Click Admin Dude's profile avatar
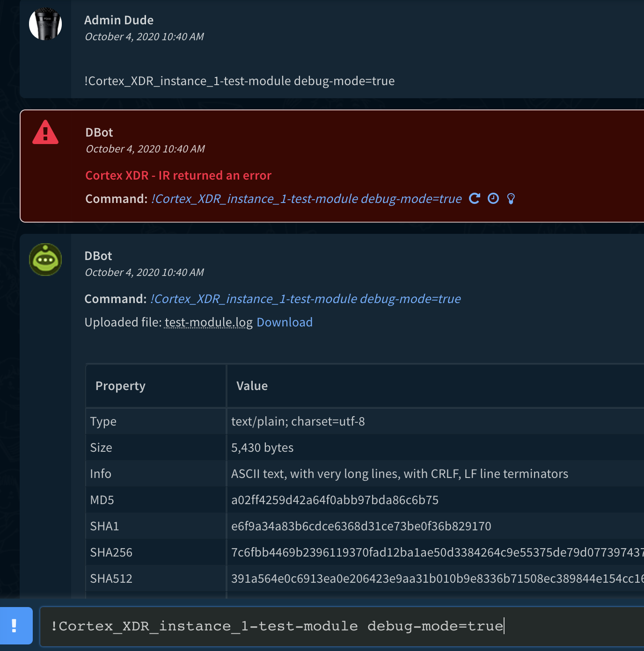 pos(45,24)
